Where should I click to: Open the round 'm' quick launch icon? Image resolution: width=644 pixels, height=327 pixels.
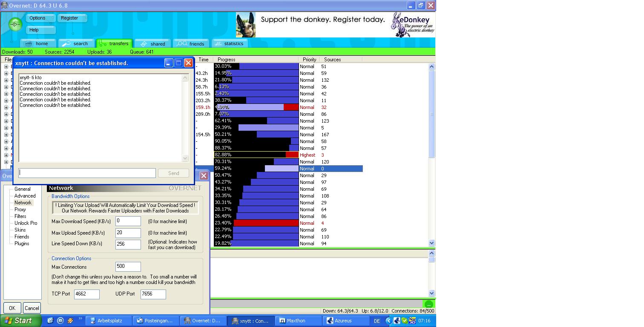click(60, 321)
